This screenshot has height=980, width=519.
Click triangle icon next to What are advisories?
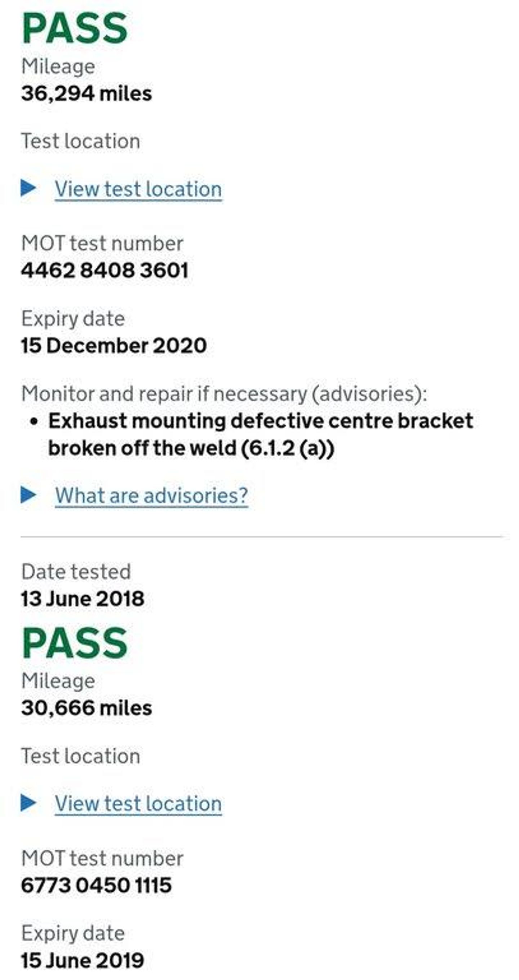point(28,494)
